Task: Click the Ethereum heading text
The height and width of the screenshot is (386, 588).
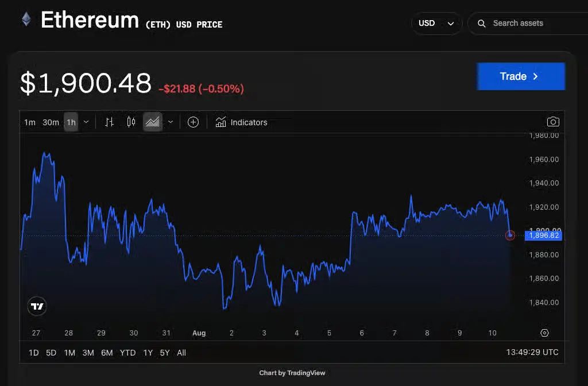Action: pyautogui.click(x=90, y=20)
